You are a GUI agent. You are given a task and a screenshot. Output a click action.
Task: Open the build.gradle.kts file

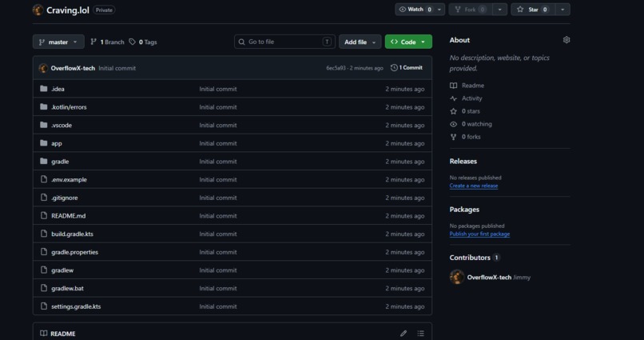pos(72,234)
